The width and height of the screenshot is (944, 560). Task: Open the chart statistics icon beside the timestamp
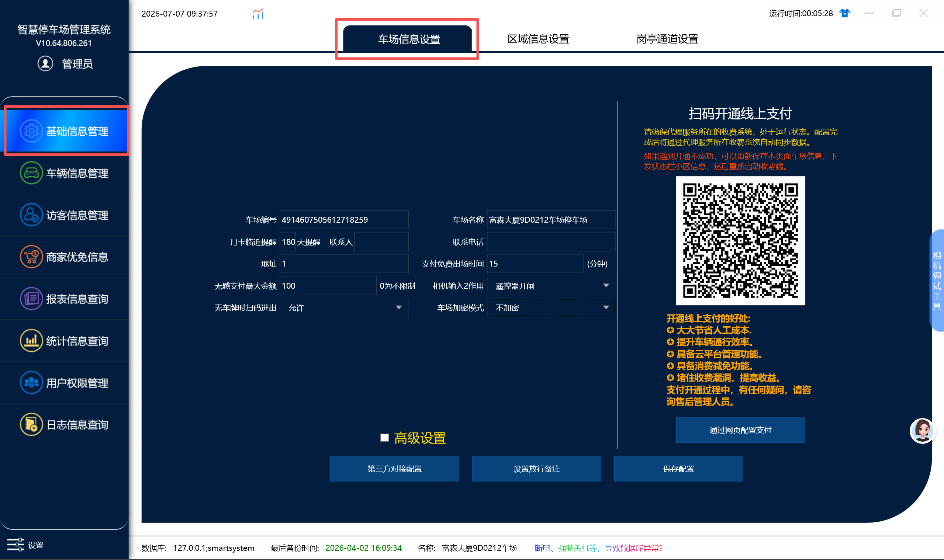tap(258, 14)
